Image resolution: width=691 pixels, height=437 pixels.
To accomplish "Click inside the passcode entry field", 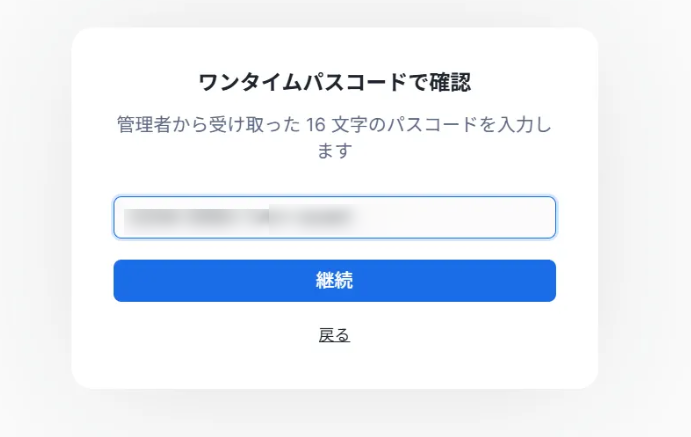I will point(334,217).
